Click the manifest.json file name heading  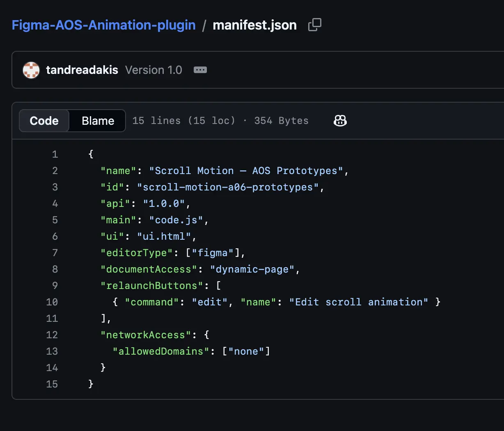point(254,25)
